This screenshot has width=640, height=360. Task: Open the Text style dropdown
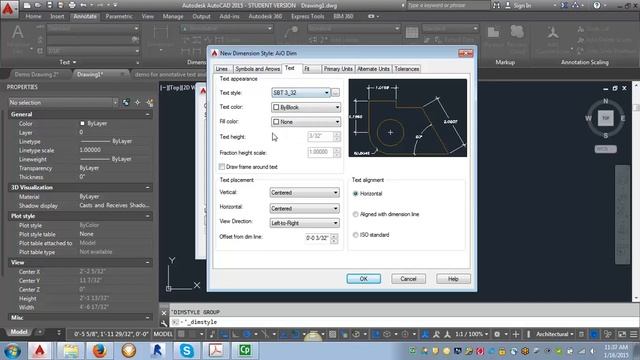(x=301, y=93)
